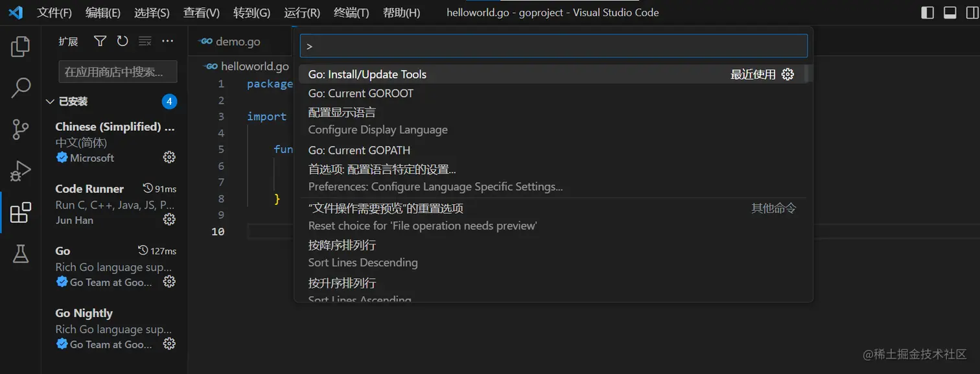The height and width of the screenshot is (374, 980).
Task: Click the VS Code logo icon
Action: tap(16, 12)
